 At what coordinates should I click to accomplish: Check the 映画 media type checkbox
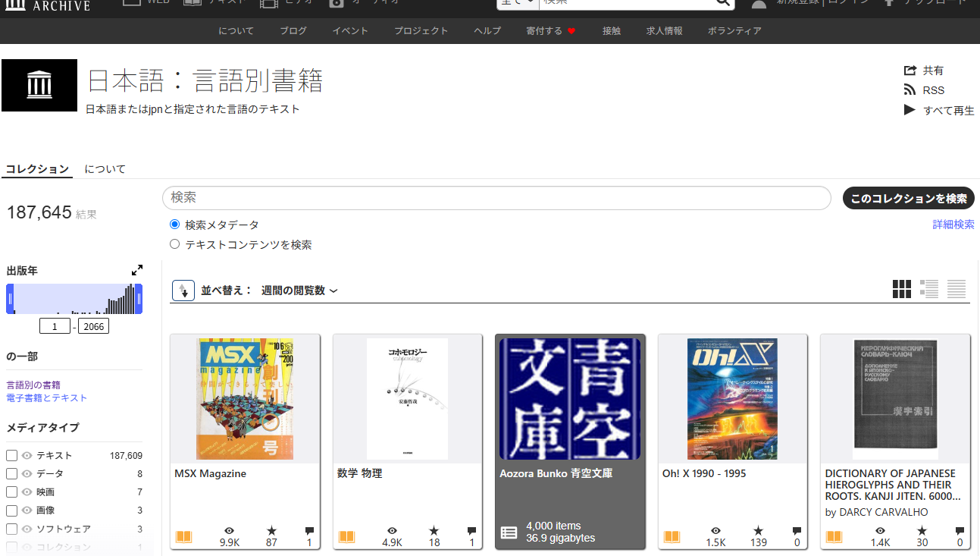11,492
